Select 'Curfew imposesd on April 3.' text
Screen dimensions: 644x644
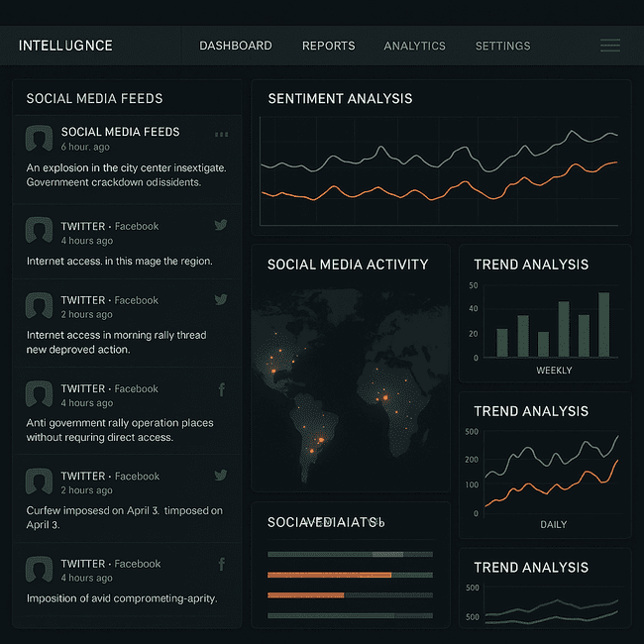(93, 510)
